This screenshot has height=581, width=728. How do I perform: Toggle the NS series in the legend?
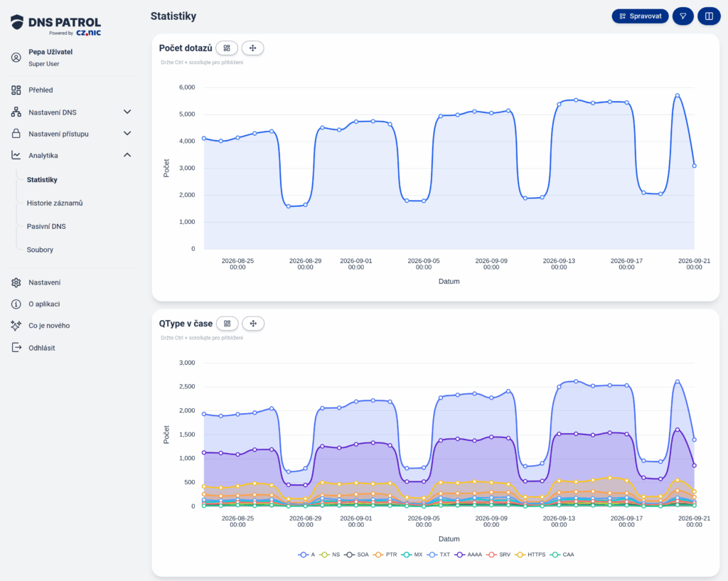pyautogui.click(x=329, y=555)
